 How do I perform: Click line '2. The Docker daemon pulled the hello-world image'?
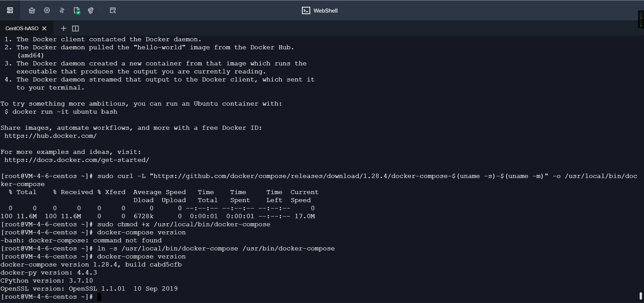pyautogui.click(x=149, y=47)
